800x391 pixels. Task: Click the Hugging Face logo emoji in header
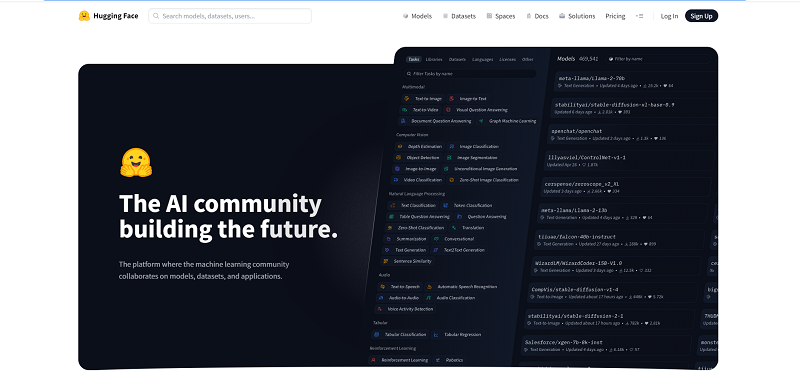pos(84,16)
